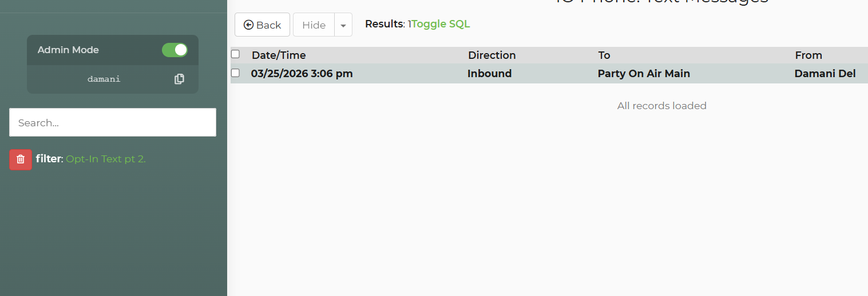The width and height of the screenshot is (868, 296).
Task: Toggle SQL query display
Action: [x=441, y=24]
